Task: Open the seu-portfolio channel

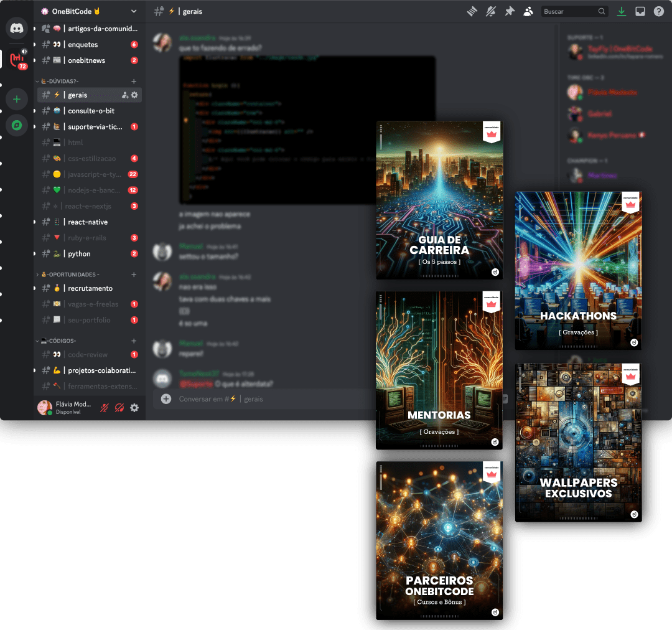Action: [x=90, y=321]
